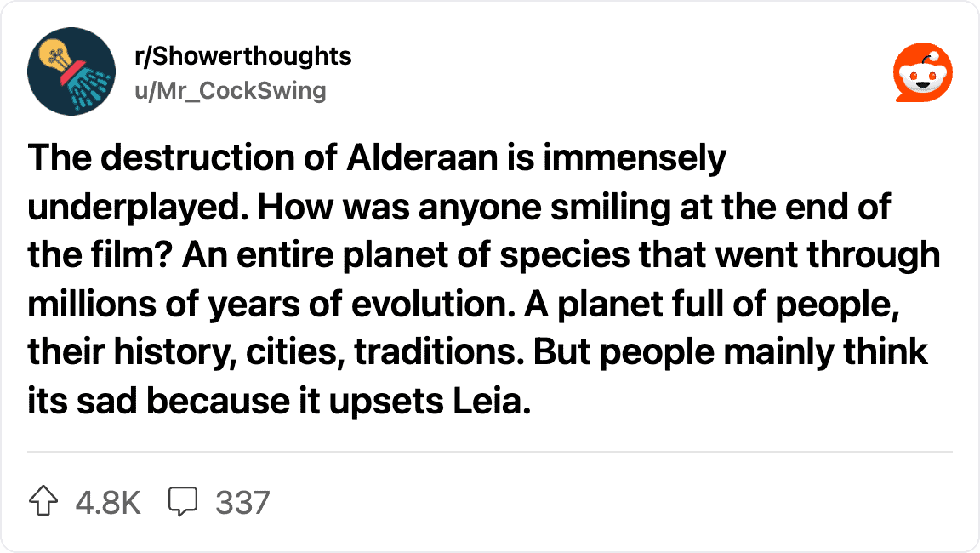Visit the u/Mr_CockSwing user profile
980x553 pixels.
230,90
